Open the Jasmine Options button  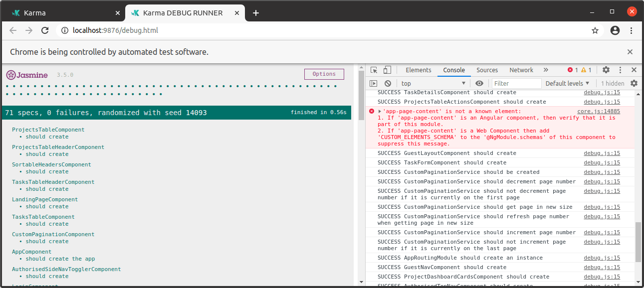(x=324, y=74)
